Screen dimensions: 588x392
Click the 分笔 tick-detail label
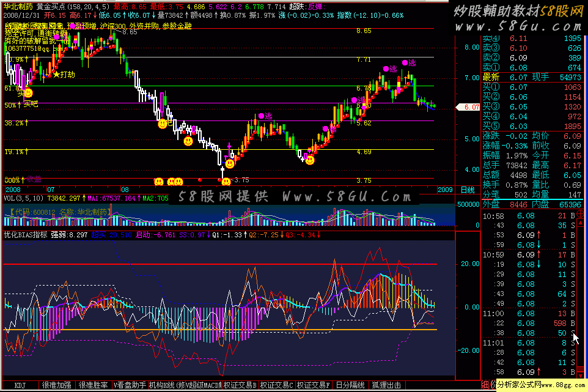(x=491, y=194)
